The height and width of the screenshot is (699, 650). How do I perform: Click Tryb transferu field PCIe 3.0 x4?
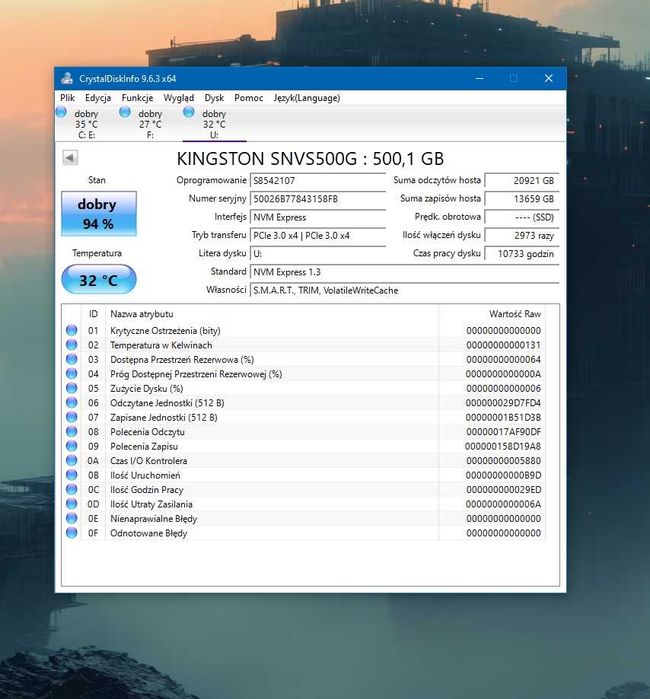(317, 235)
